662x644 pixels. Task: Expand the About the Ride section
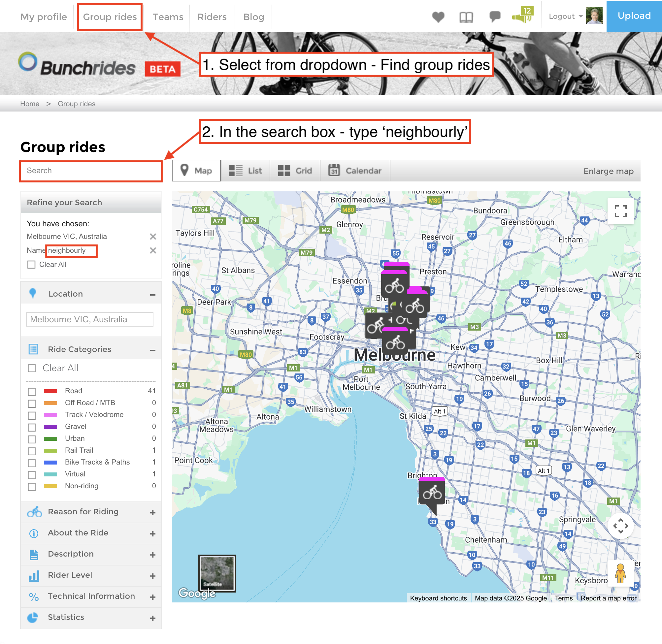153,534
